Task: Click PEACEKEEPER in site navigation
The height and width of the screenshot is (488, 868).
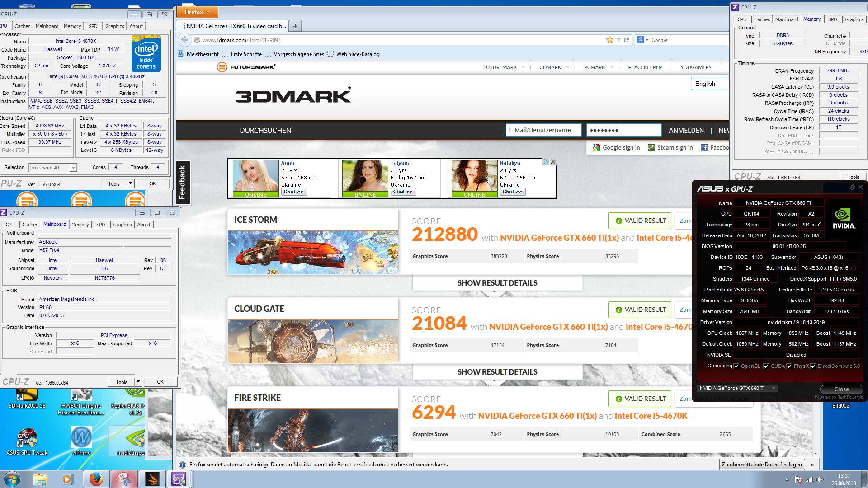Action: (645, 67)
